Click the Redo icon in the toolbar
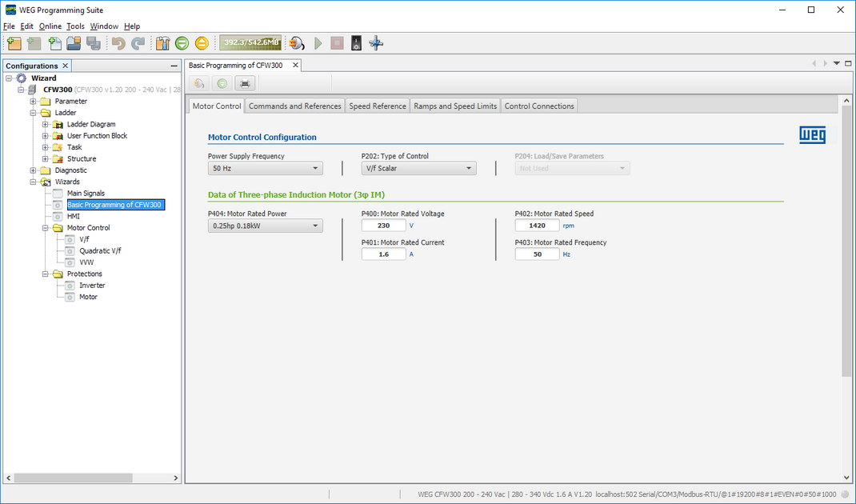 coord(138,42)
